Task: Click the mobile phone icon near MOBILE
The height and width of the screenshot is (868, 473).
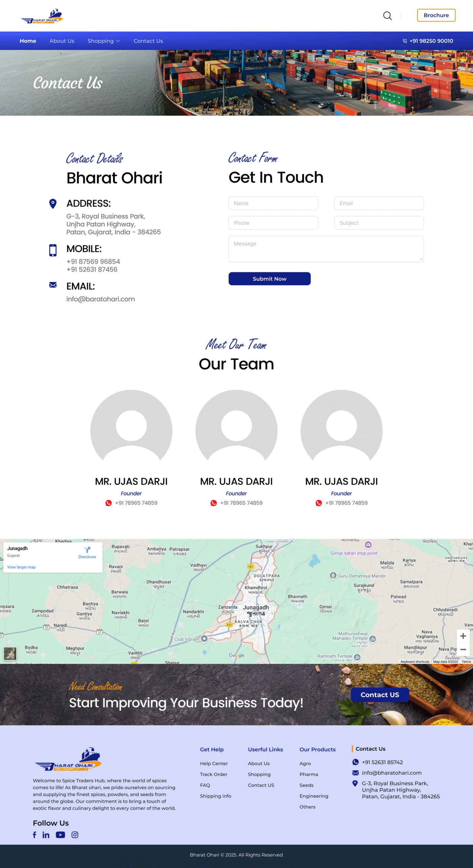Action: (53, 250)
